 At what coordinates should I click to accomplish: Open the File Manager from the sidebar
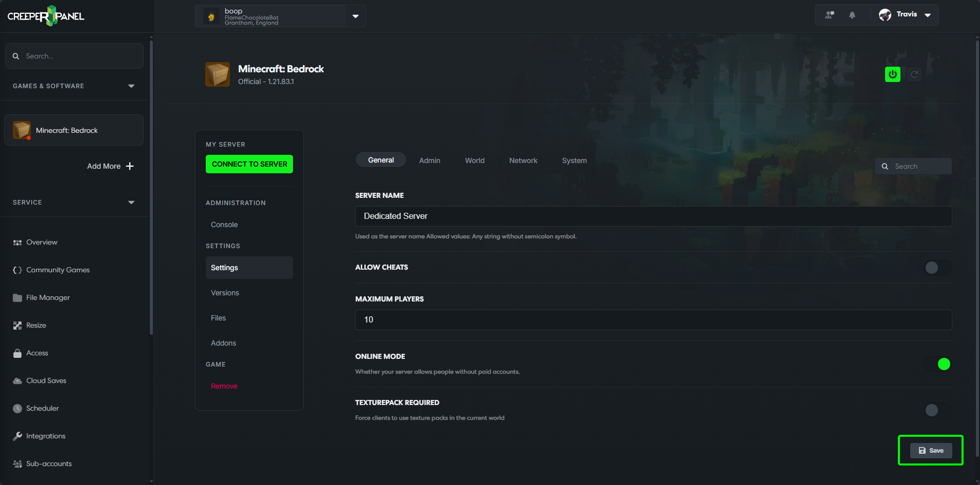pos(48,297)
